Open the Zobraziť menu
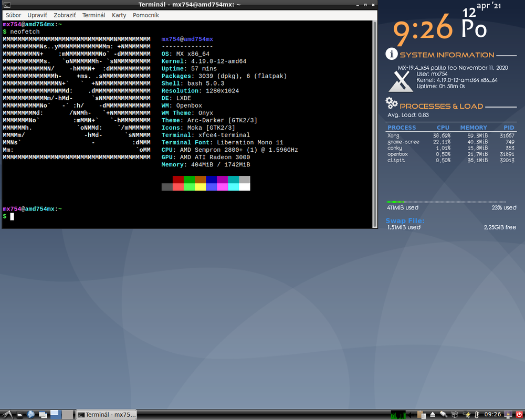525x420 pixels. point(65,15)
